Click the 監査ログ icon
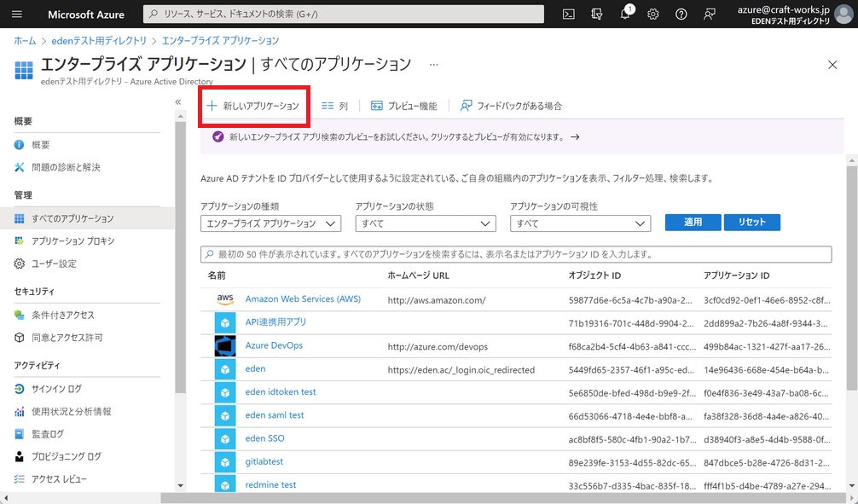 tap(19, 434)
